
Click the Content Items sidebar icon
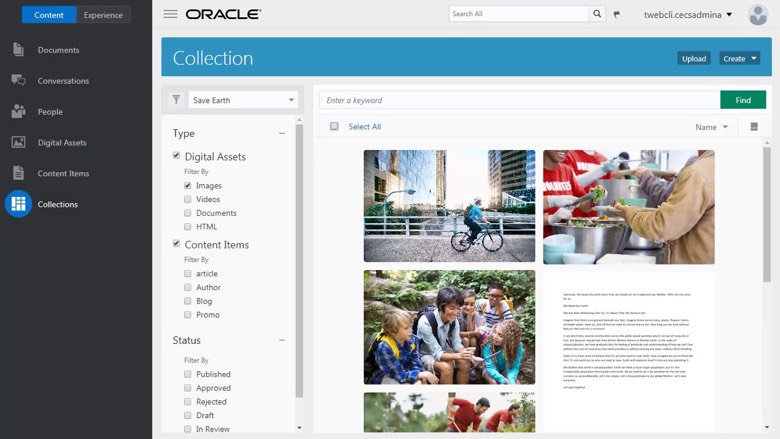(18, 173)
